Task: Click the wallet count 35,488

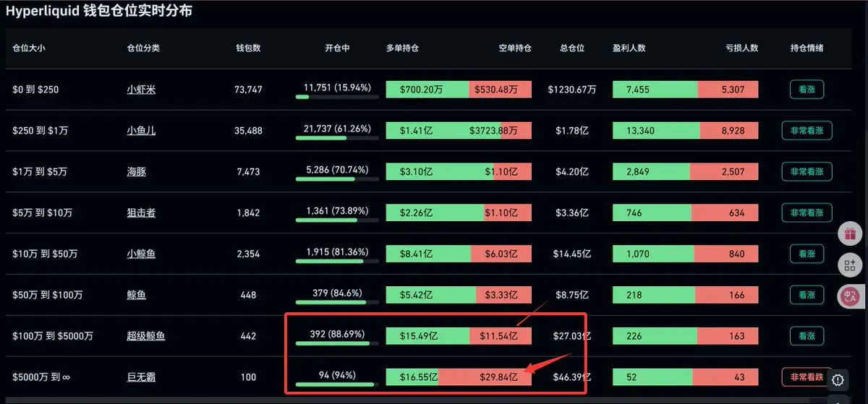Action: (x=248, y=131)
